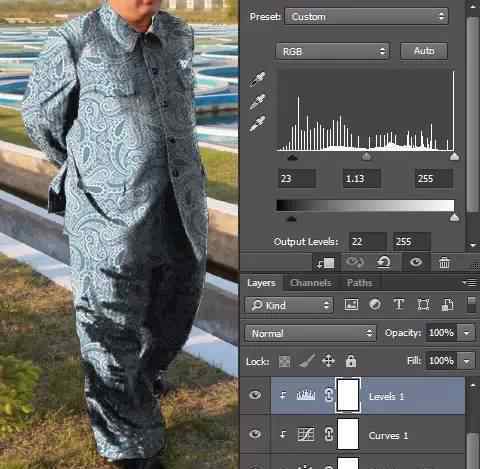Hide the Levels 1 layer
The image size is (480, 469).
click(x=255, y=395)
